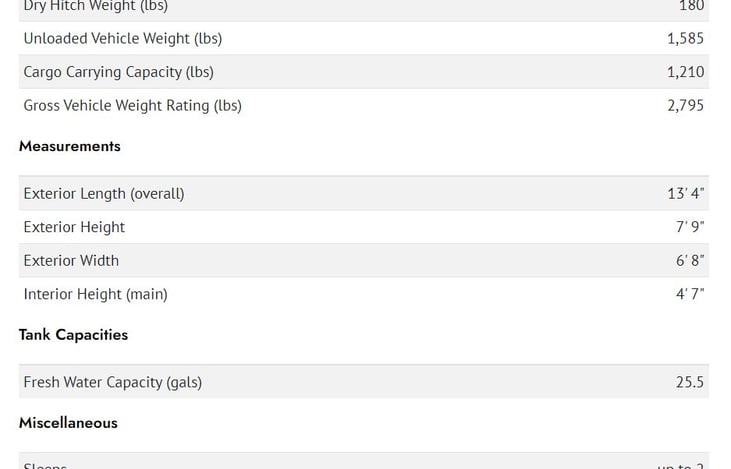The image size is (731, 469).
Task: Click the Dry Hitch Weight label
Action: [x=95, y=6]
